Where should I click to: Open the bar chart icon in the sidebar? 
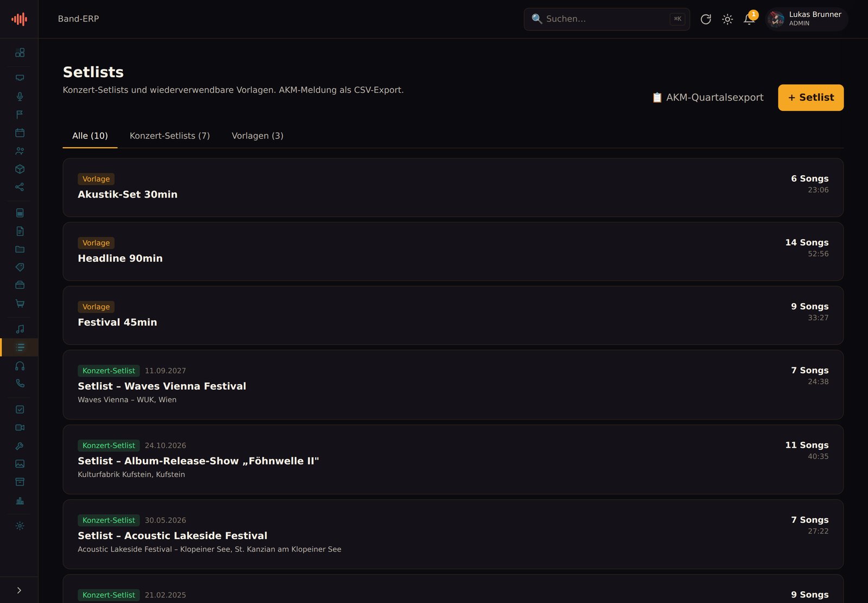click(x=20, y=500)
